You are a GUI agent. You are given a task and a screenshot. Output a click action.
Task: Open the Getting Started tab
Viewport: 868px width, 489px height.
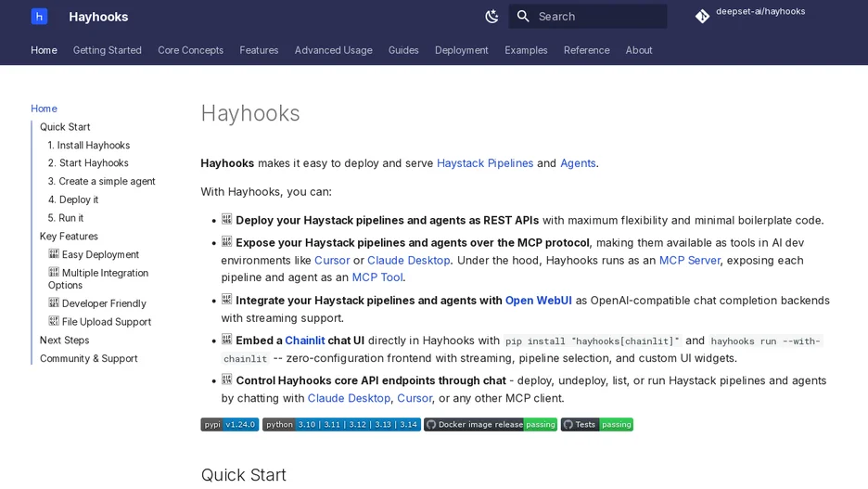(108, 50)
